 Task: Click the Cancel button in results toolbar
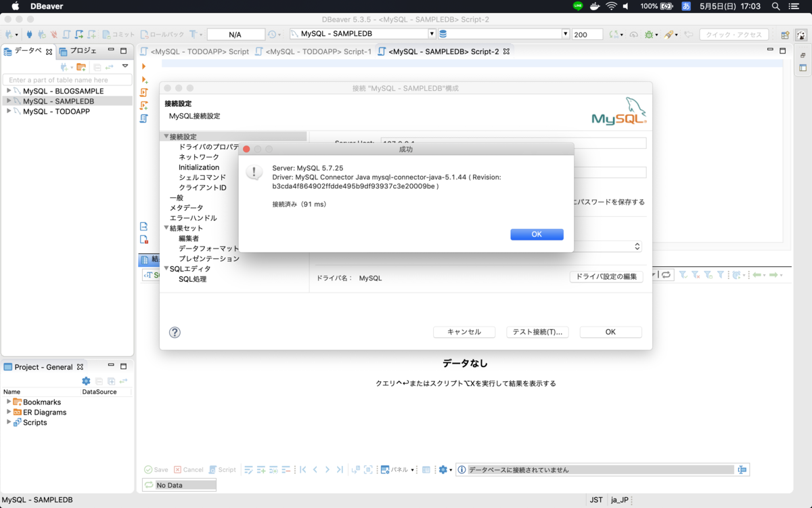[188, 469]
